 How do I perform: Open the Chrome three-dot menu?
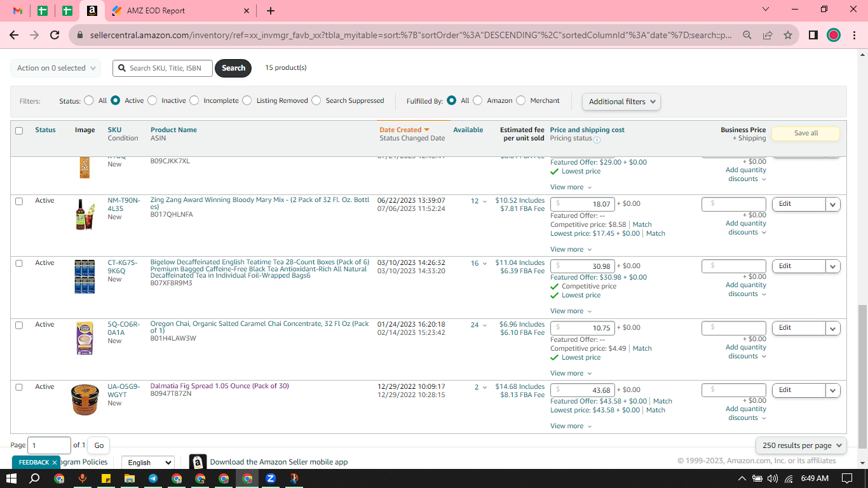pos(853,36)
